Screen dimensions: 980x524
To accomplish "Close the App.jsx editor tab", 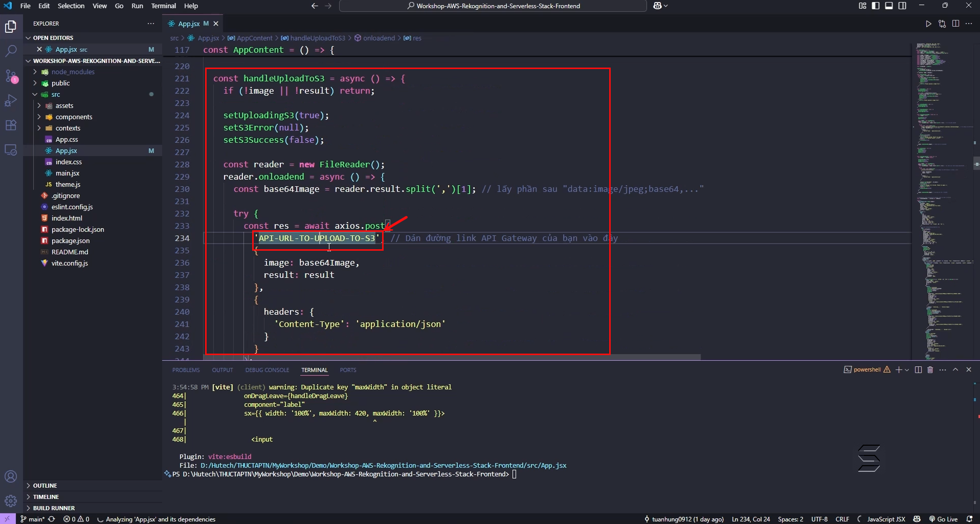I will click(216, 24).
